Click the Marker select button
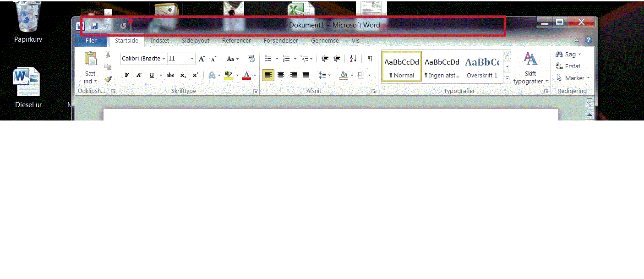644x279 pixels. click(x=573, y=78)
